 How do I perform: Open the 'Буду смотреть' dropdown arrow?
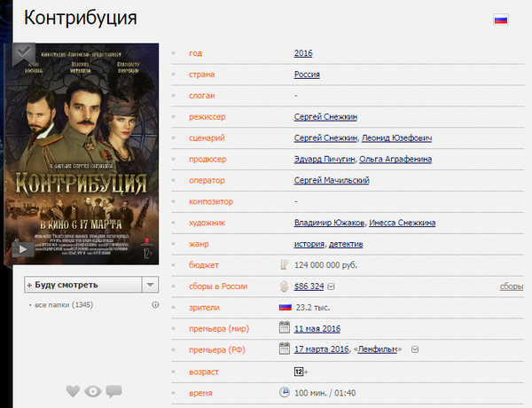(x=151, y=285)
